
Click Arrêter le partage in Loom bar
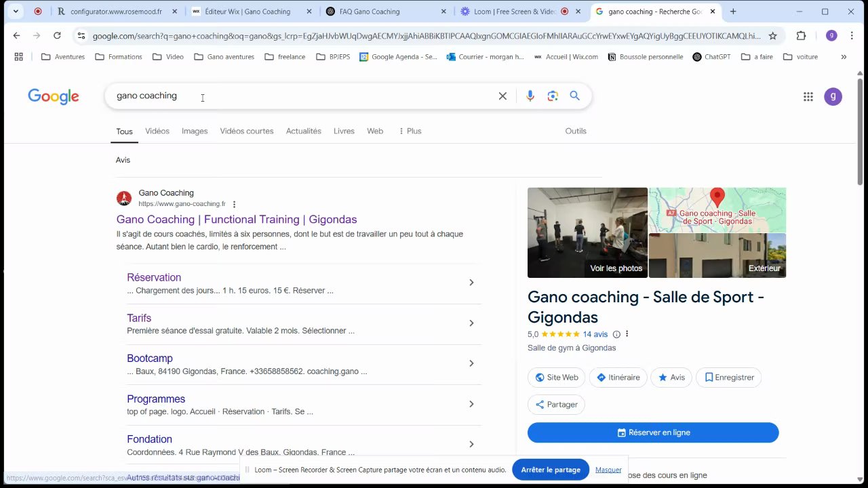(x=551, y=470)
